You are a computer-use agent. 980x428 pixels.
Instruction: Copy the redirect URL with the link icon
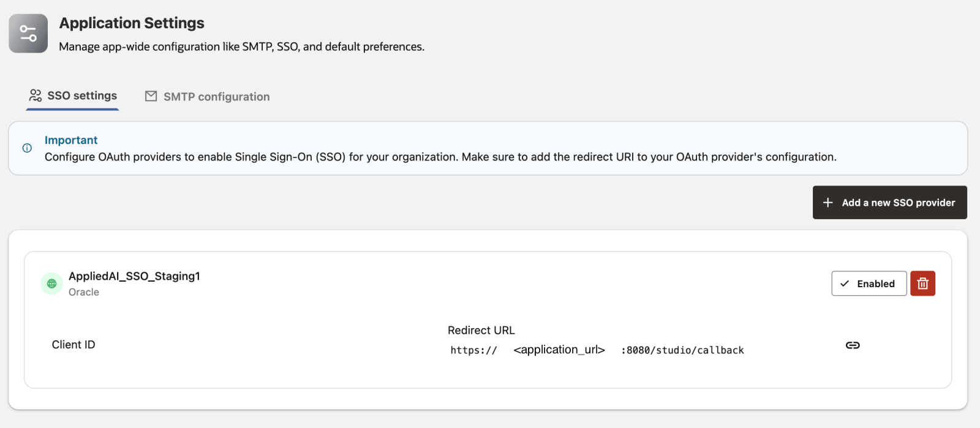[x=853, y=345]
